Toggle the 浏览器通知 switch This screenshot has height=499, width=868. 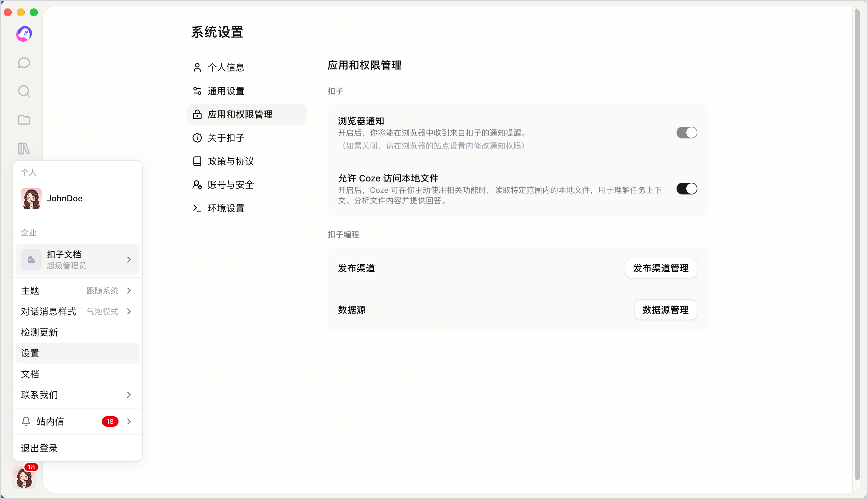click(x=686, y=133)
